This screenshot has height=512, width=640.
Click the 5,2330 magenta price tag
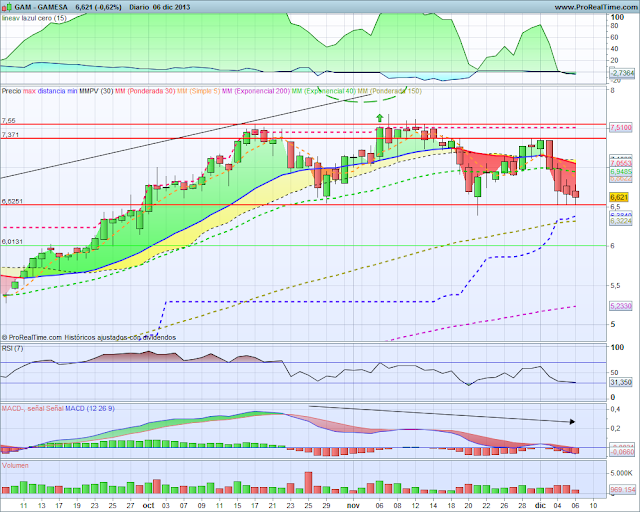coord(621,305)
